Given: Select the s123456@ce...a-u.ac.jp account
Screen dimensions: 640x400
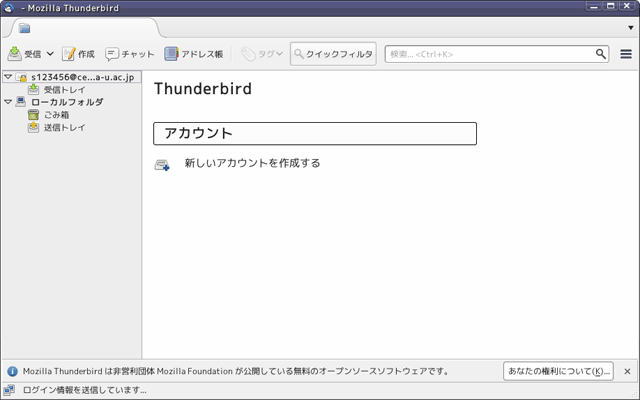Looking at the screenshot, I should pos(83,77).
